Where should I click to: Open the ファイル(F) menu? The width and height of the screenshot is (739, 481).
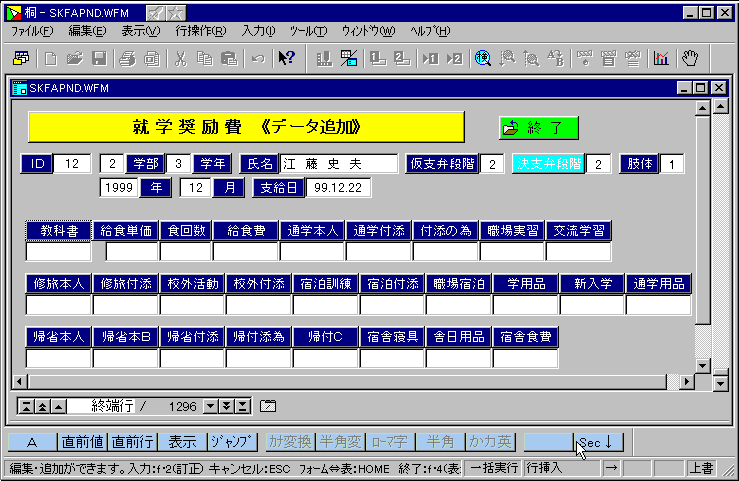pos(33,31)
